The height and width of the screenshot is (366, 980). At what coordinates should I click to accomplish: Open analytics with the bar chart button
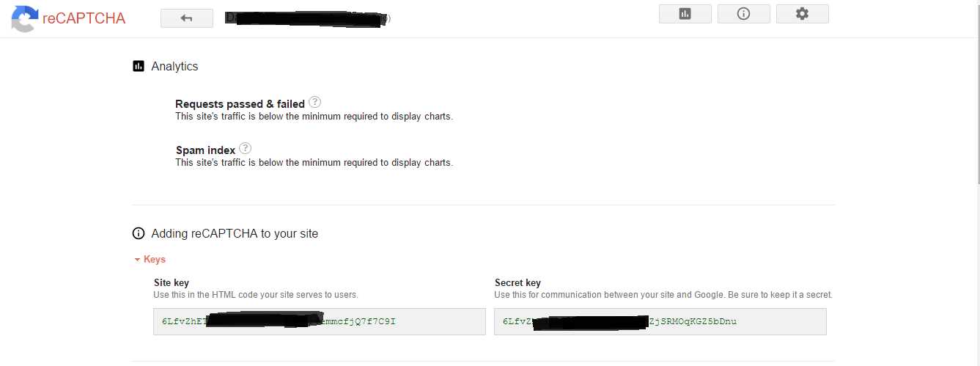685,14
